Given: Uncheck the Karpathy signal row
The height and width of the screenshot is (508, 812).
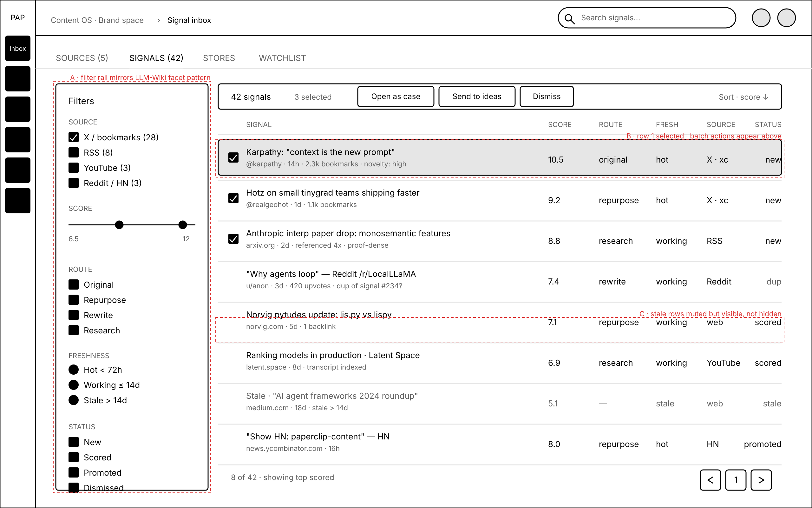Looking at the screenshot, I should (x=233, y=157).
